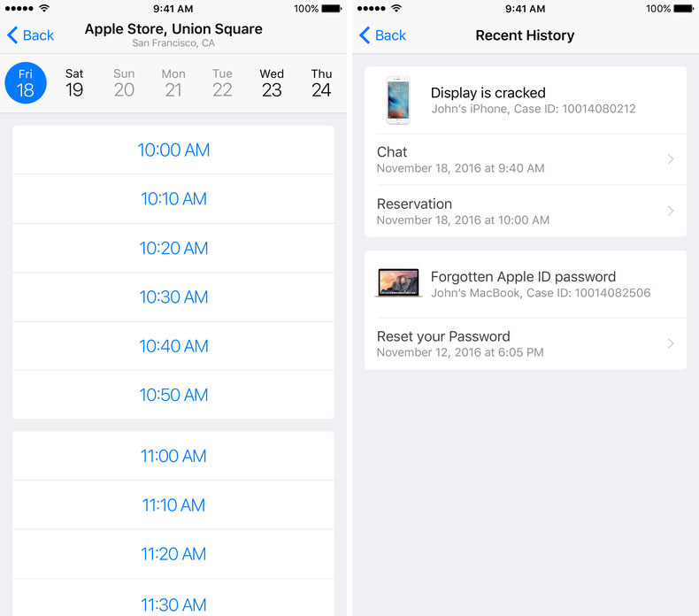Open the Chat history entry chevron
Viewport: 699px width, 616px height.
(x=671, y=159)
